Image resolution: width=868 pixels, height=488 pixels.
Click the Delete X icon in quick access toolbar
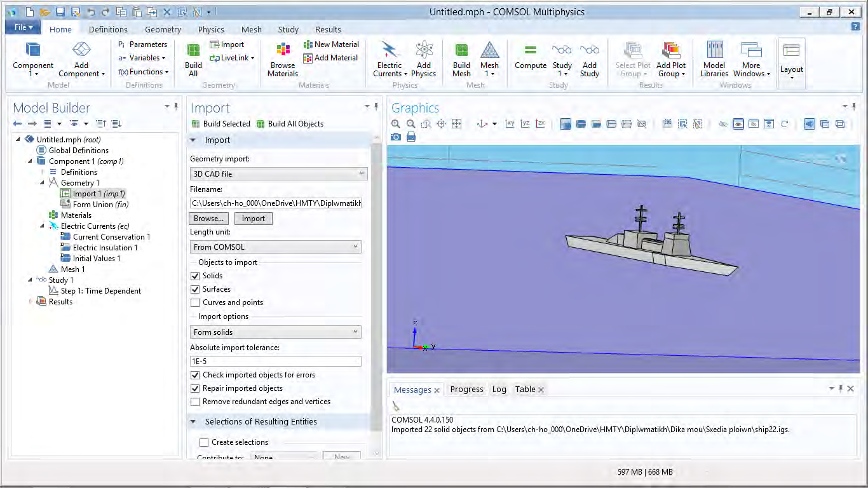point(166,12)
